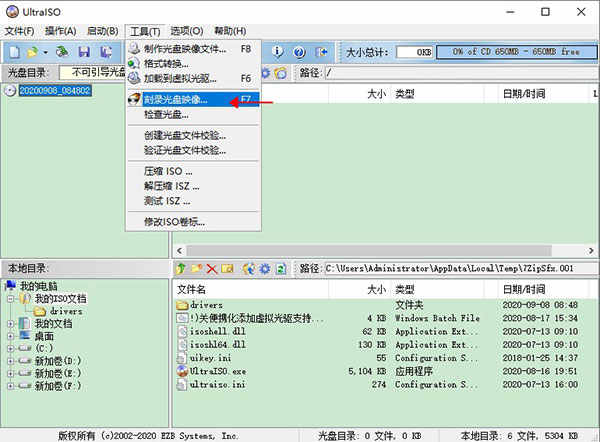Click the 加载到虚拟光驱 menu item's drive icon
Viewport: 600px width, 442px height.
134,78
